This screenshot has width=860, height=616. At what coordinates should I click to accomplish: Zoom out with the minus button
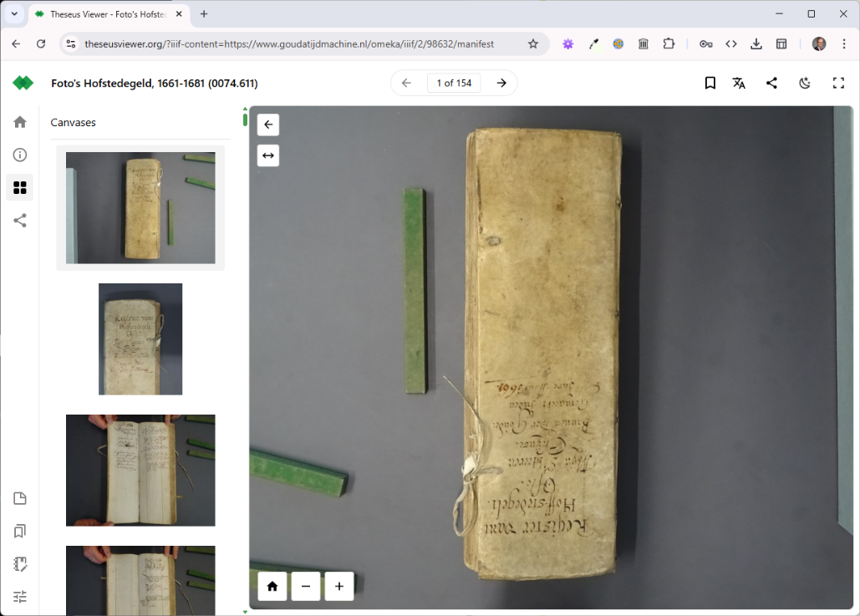click(306, 586)
